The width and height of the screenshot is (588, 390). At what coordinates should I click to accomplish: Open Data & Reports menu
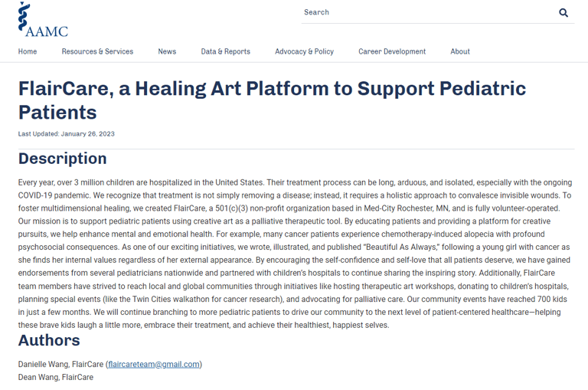coord(225,51)
